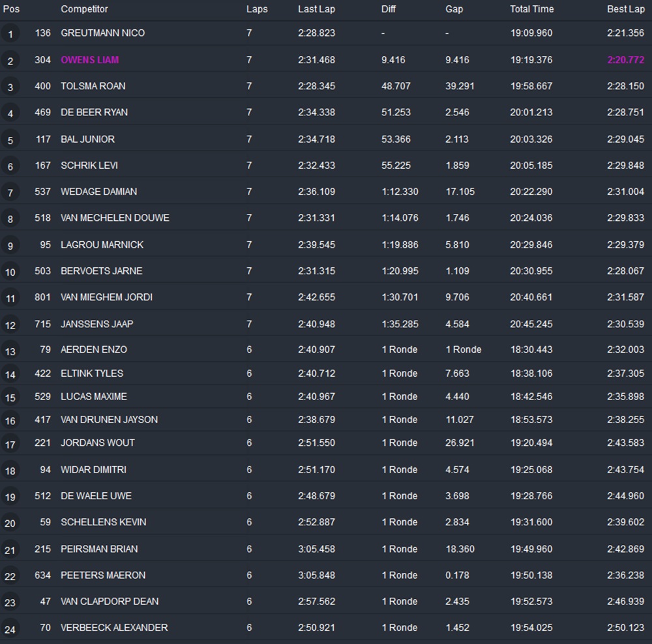Sort by the Best Lap column header

pos(625,9)
